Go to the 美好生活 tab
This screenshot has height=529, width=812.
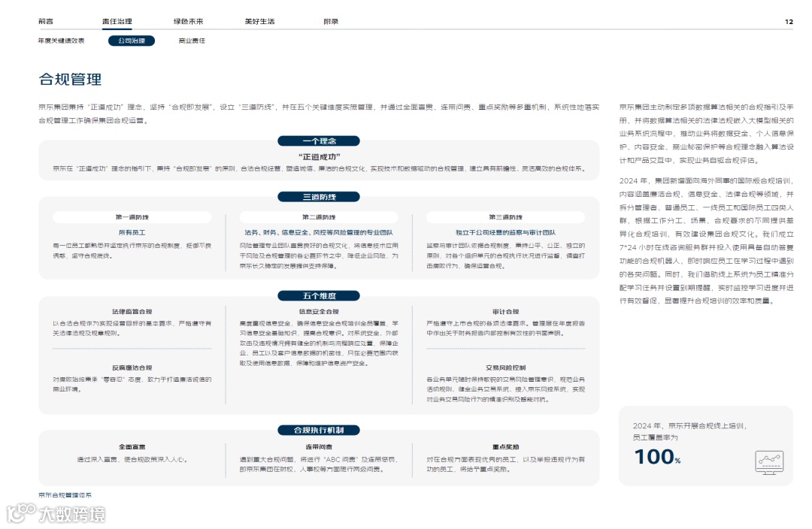tap(260, 21)
